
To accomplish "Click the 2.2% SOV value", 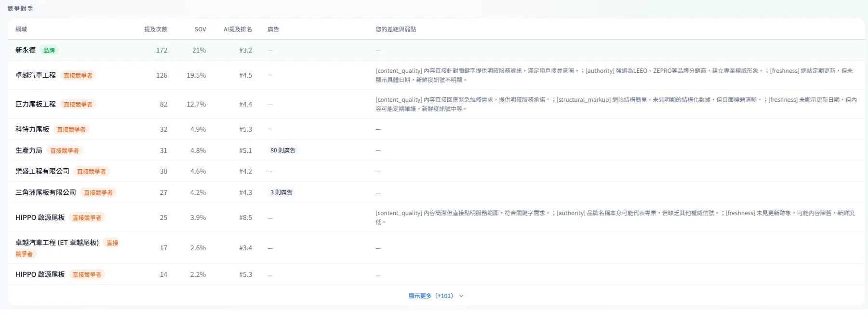I will pyautogui.click(x=198, y=274).
